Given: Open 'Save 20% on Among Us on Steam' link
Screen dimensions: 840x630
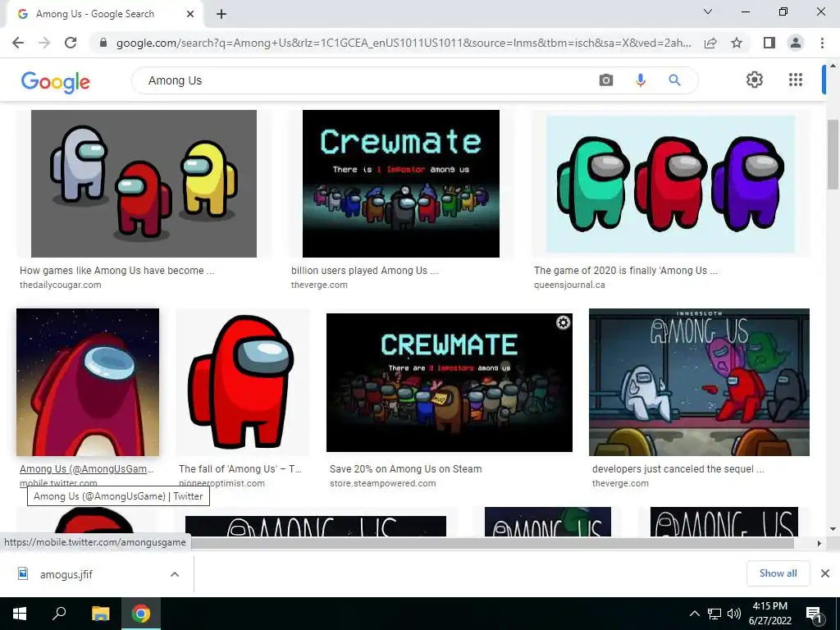Looking at the screenshot, I should (x=405, y=468).
